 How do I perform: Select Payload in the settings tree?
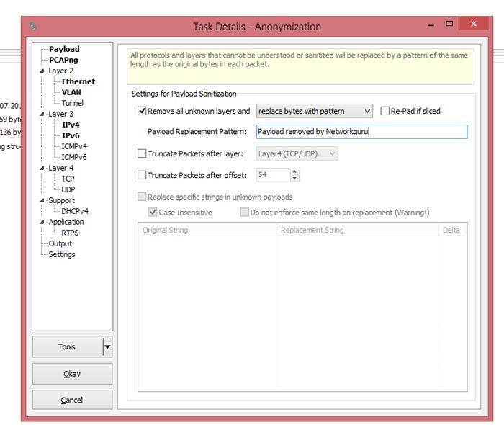(x=64, y=49)
